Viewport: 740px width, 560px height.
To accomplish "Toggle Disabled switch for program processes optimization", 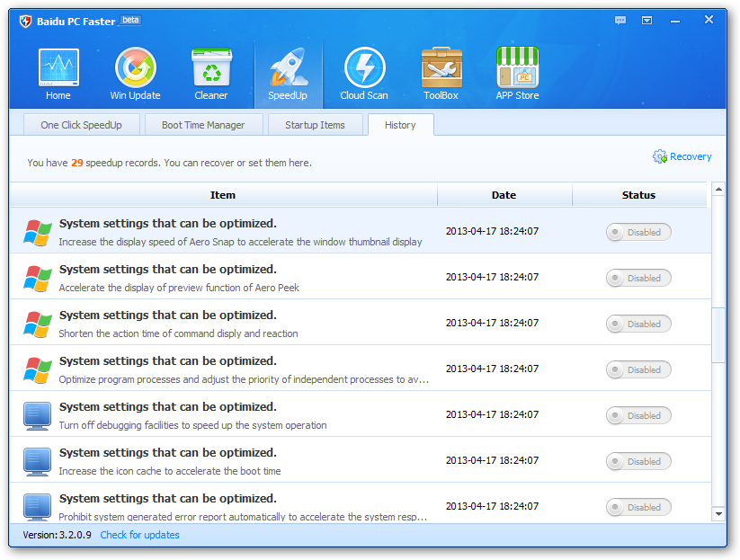I will (638, 369).
